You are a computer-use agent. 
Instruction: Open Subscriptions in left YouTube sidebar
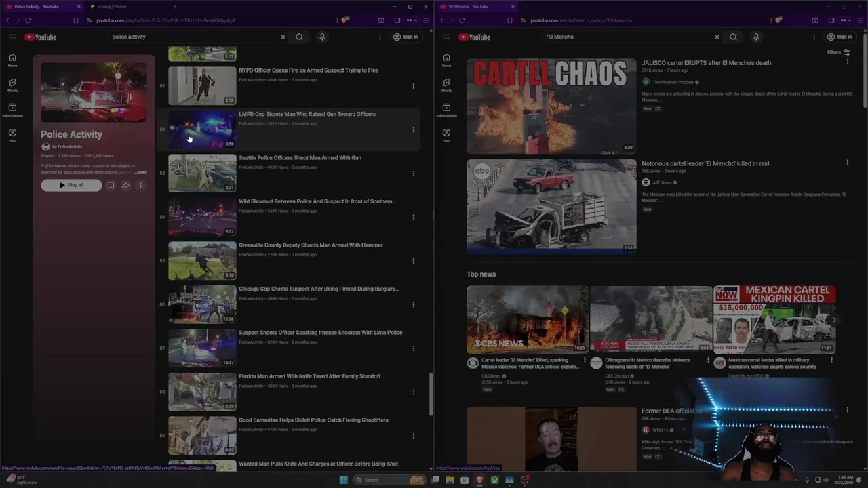click(x=12, y=110)
